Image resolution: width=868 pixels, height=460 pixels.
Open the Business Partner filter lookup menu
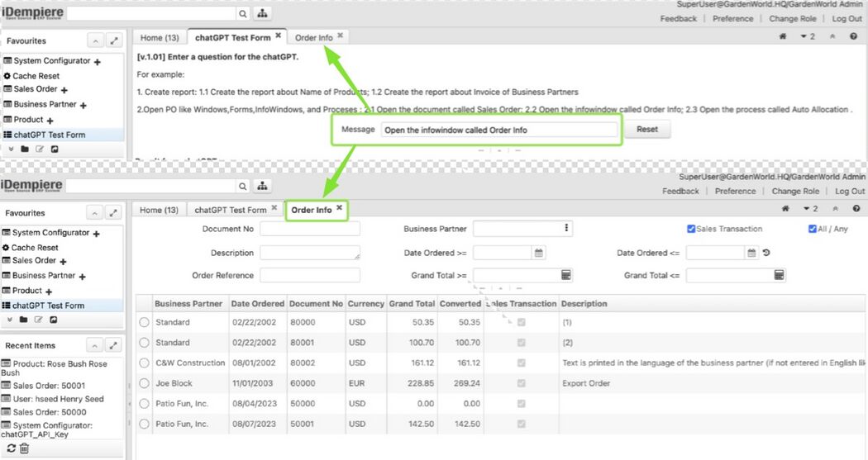coord(566,229)
